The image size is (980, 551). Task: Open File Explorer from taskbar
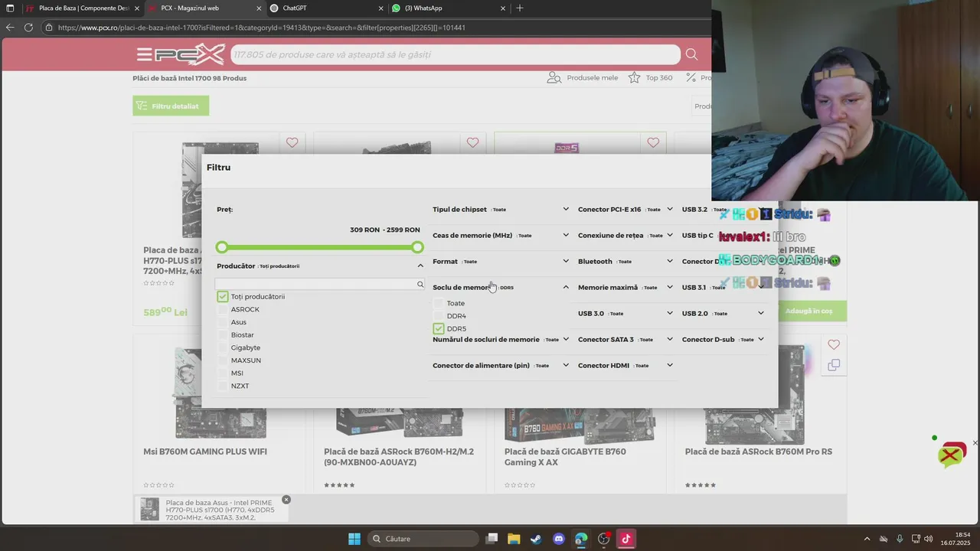(514, 539)
